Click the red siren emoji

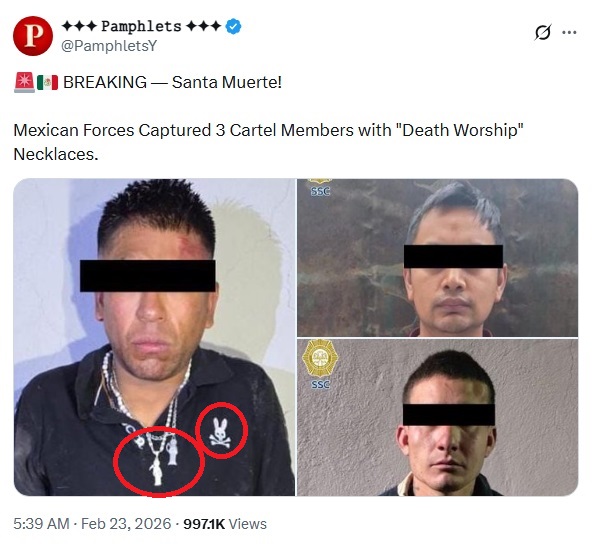click(x=25, y=83)
